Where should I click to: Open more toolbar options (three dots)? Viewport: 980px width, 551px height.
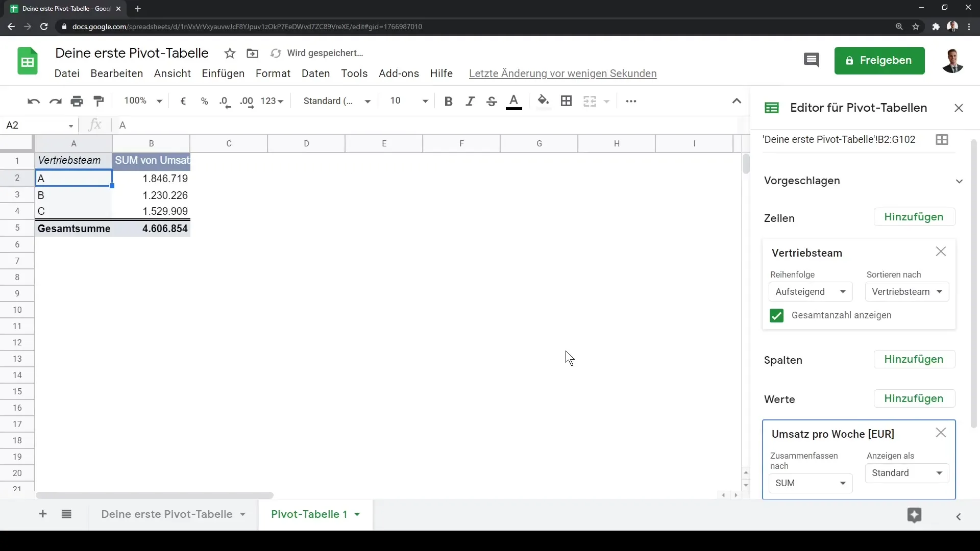[x=631, y=101]
